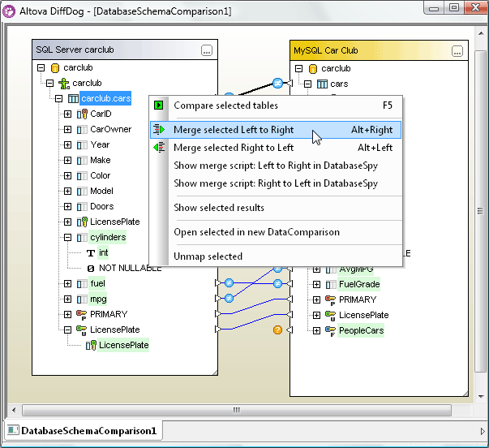
Task: Collapse the left LicensePlate unique key node
Action: pyautogui.click(x=67, y=330)
